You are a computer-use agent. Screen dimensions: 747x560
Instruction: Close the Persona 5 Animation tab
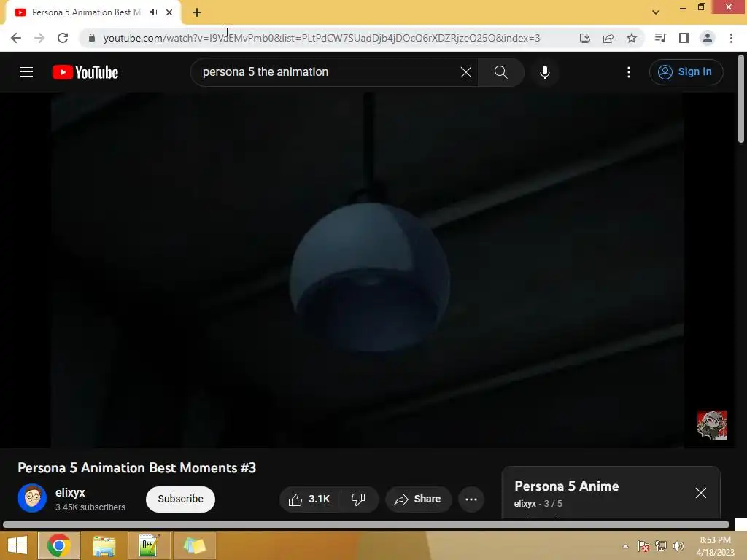[x=169, y=12]
